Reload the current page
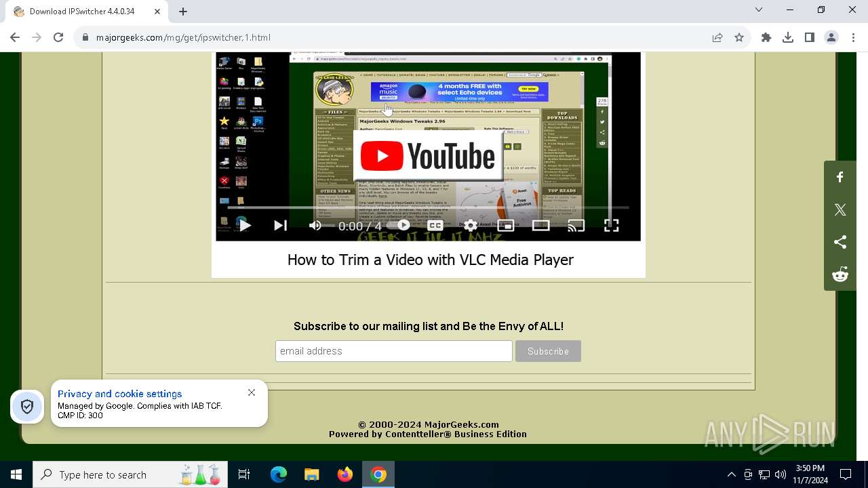Image resolution: width=868 pixels, height=488 pixels. tap(58, 37)
